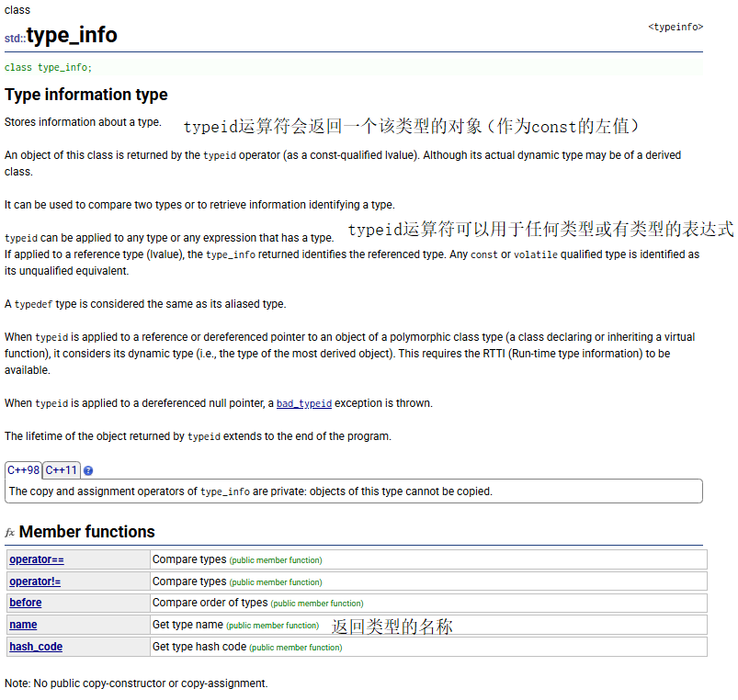Click the std:: namespace prefix

click(x=15, y=38)
